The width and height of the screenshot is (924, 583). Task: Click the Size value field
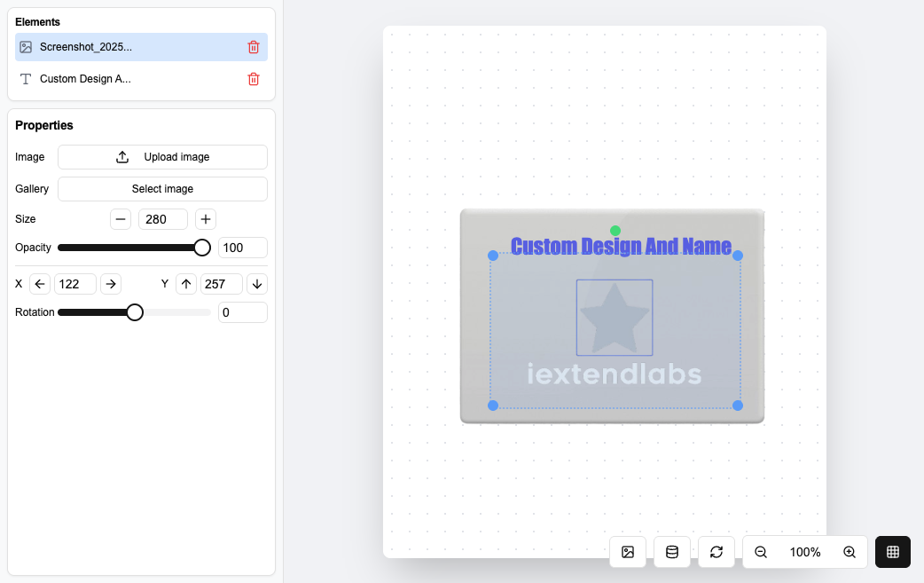pyautogui.click(x=163, y=219)
